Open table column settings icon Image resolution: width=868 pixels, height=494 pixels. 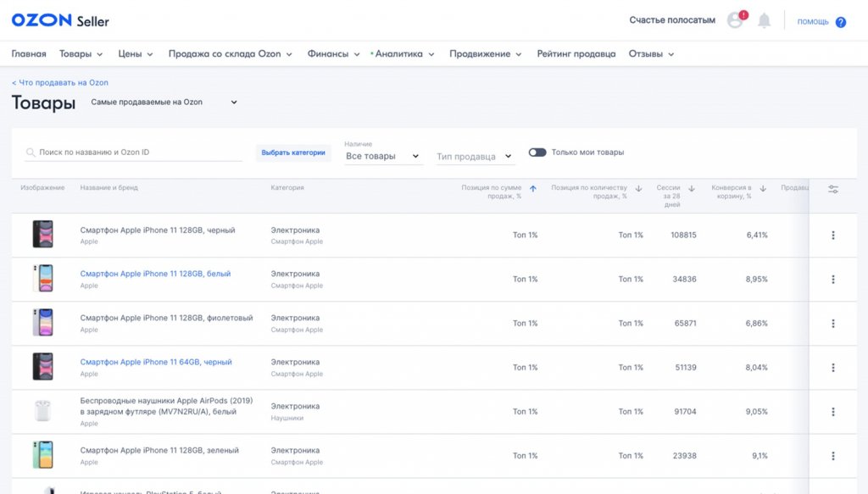click(833, 190)
